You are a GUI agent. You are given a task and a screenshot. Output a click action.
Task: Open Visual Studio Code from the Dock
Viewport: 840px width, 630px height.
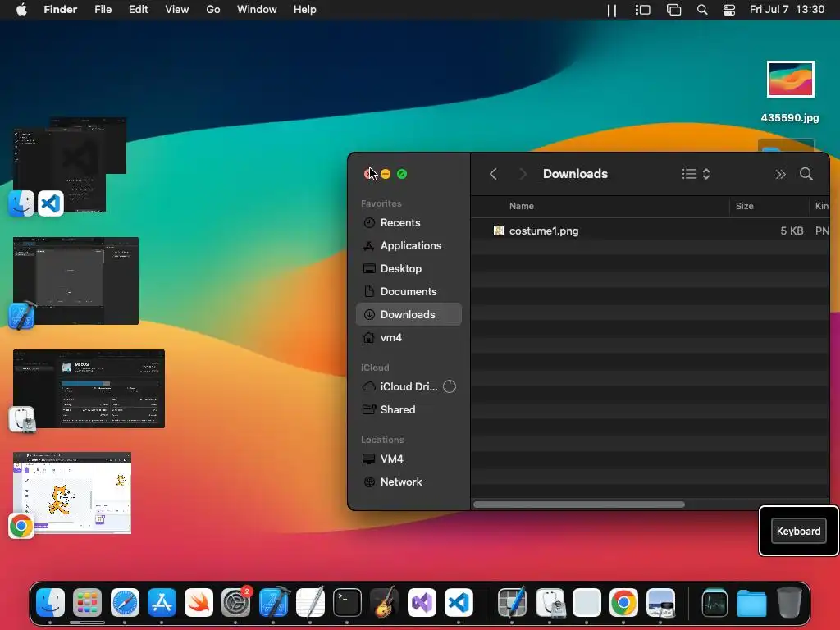point(459,603)
